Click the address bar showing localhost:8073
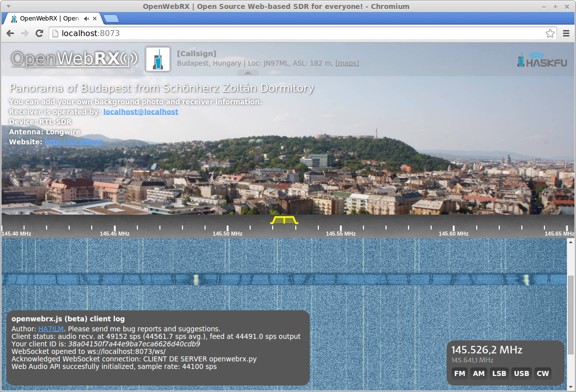 click(301, 34)
